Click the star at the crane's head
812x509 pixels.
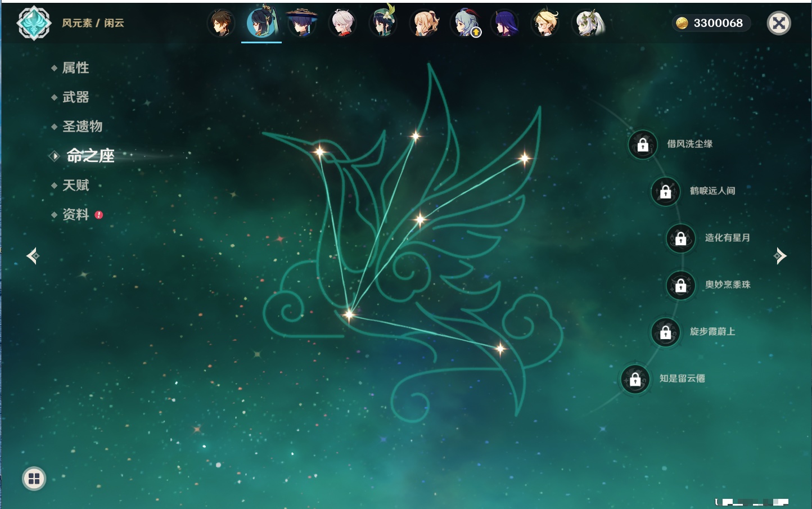319,151
